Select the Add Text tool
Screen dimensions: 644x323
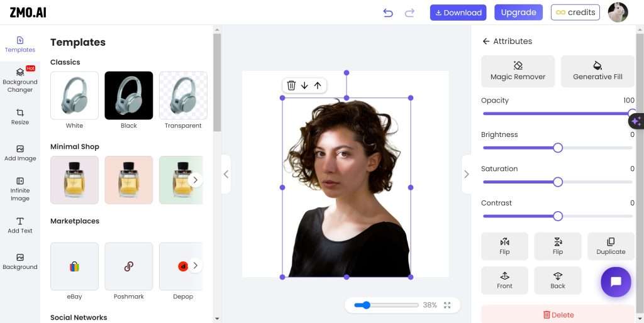tap(19, 226)
